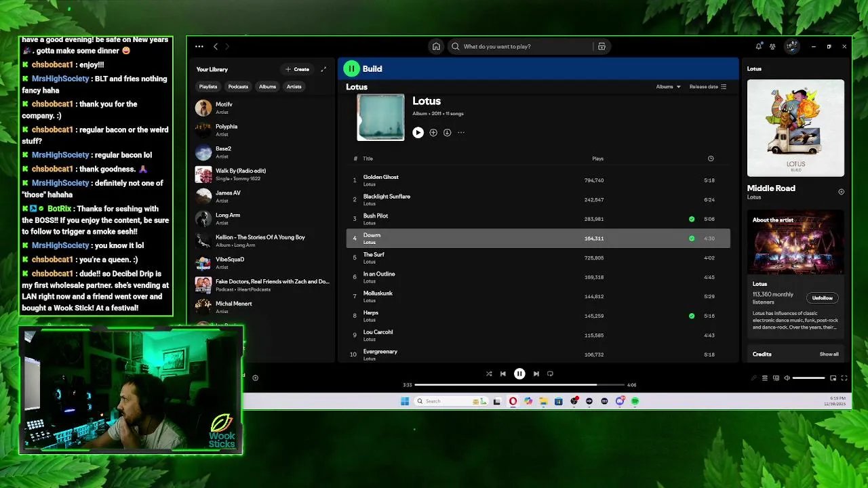Open the What's New notifications bell

point(758,46)
